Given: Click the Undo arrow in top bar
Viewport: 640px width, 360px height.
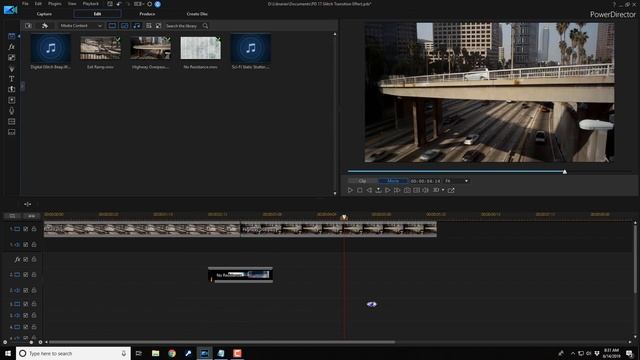Looking at the screenshot, I should [x=119, y=4].
